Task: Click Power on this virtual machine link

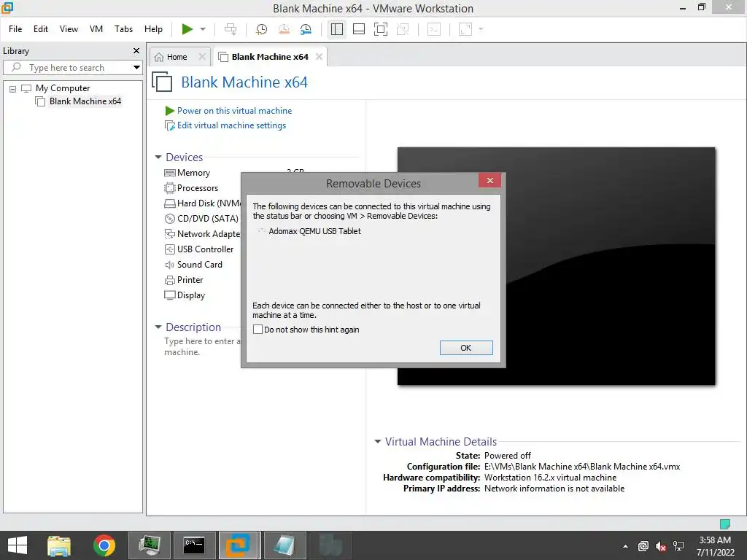Action: click(234, 111)
